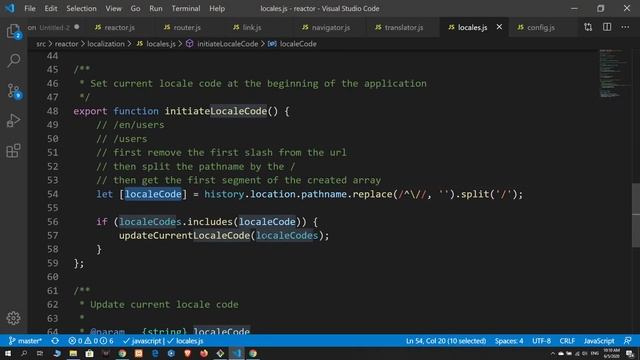640x360 pixels.
Task: Change line endings via CRLF
Action: point(567,341)
